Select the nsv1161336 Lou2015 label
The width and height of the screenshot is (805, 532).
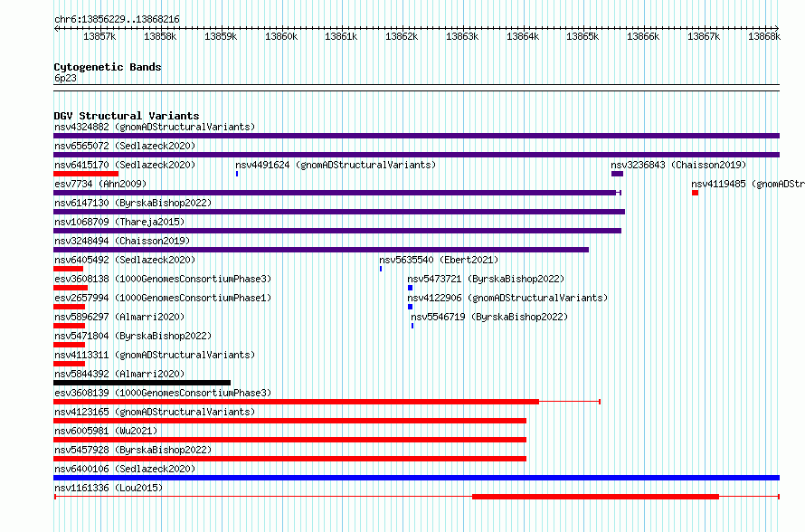109,488
